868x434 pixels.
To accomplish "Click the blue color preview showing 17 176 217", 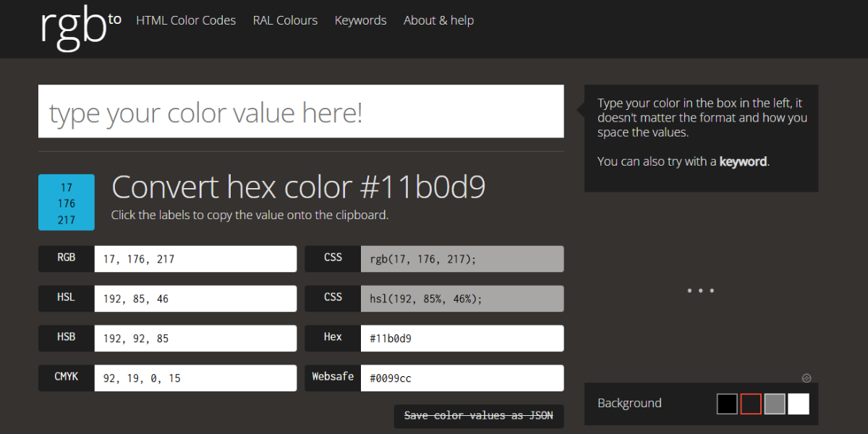I will pyautogui.click(x=66, y=203).
